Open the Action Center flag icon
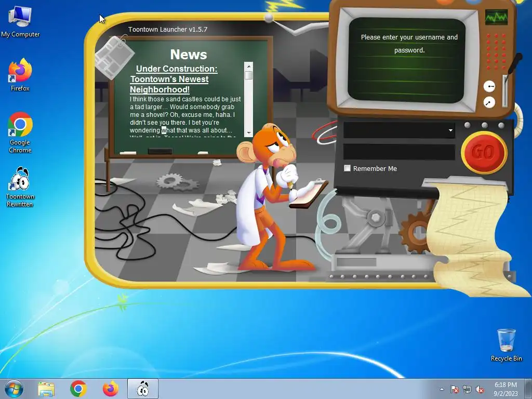Screen dimensions: 532x399 pyautogui.click(x=454, y=389)
